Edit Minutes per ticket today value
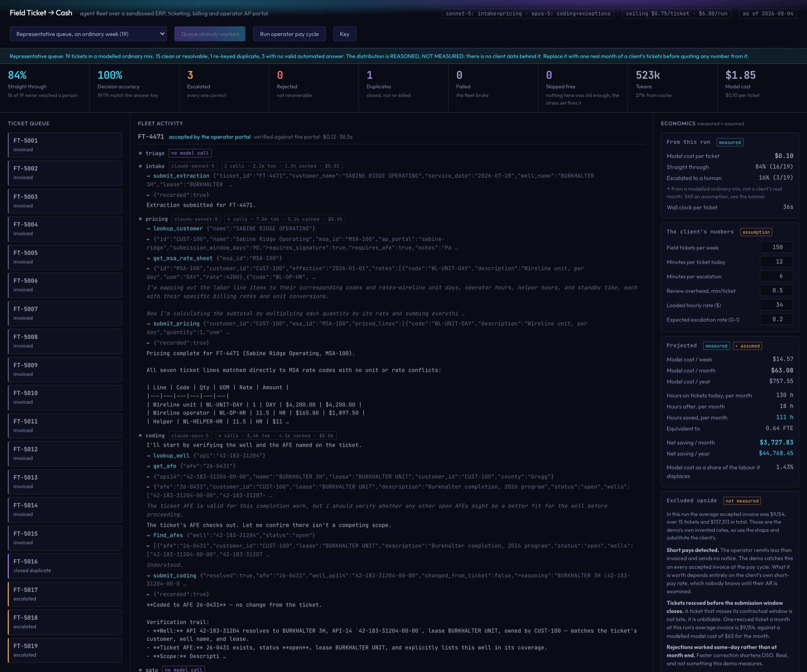Image resolution: width=807 pixels, height=672 pixels. tap(776, 262)
